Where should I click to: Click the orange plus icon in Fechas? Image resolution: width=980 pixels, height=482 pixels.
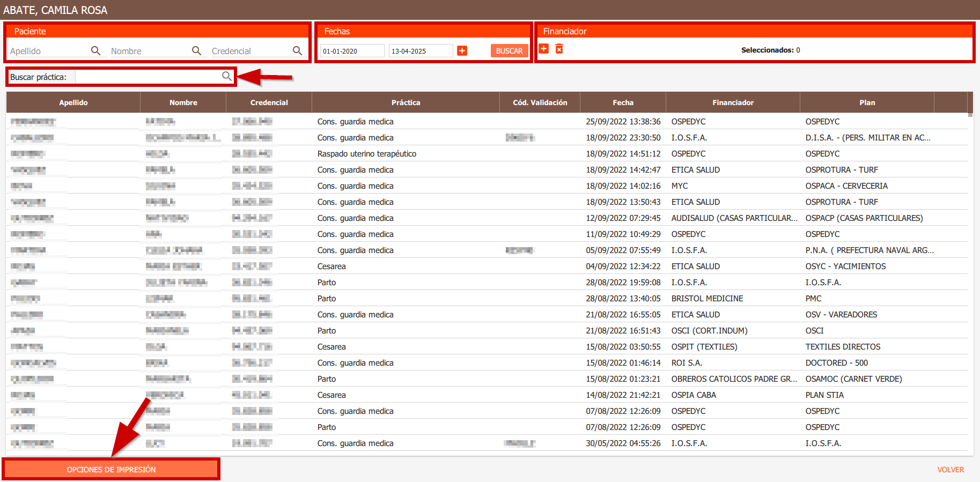coord(462,51)
